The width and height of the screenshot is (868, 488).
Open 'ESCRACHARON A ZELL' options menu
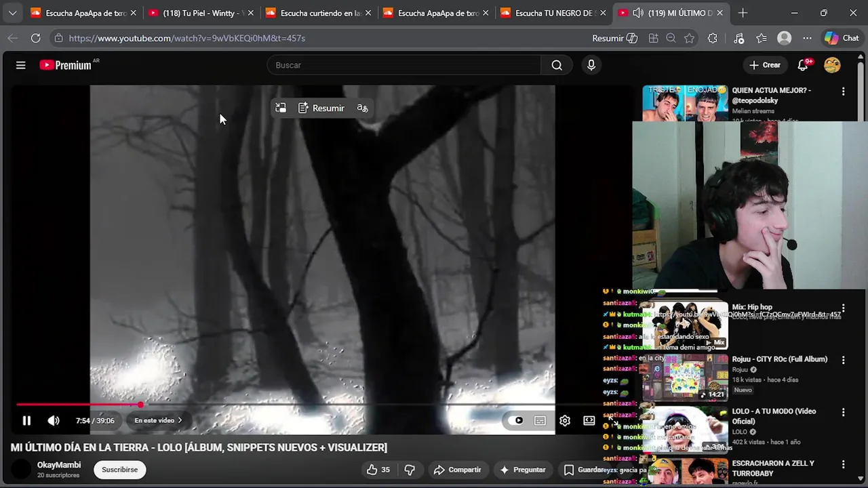(844, 464)
